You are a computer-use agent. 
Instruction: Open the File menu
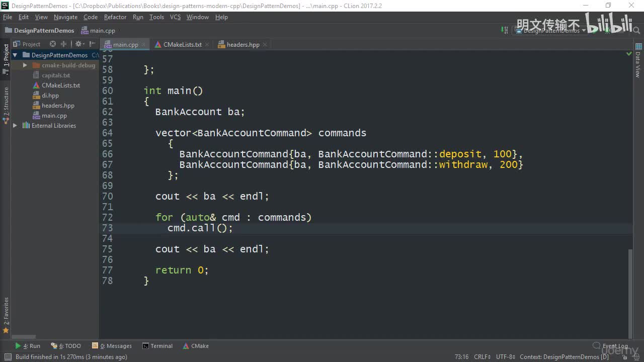click(8, 17)
